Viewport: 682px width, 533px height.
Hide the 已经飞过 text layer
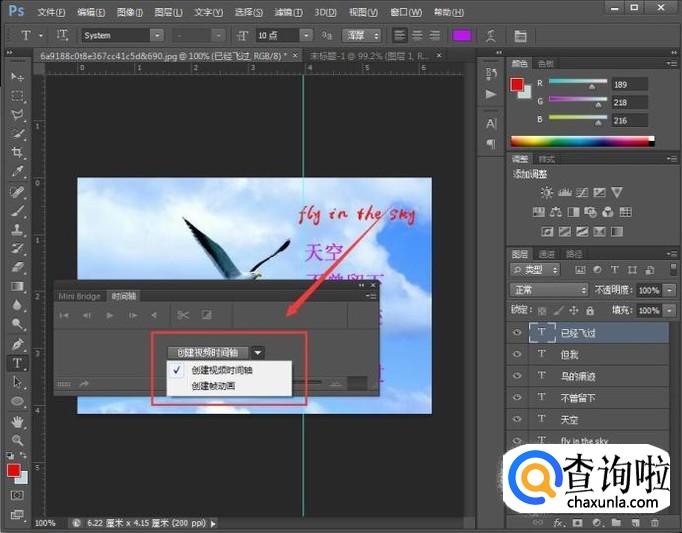tap(517, 333)
